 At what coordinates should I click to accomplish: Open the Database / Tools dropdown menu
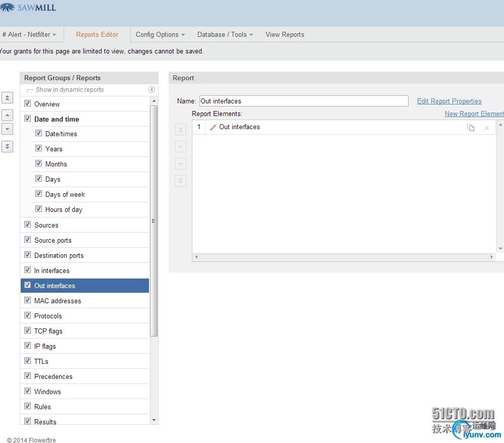225,34
